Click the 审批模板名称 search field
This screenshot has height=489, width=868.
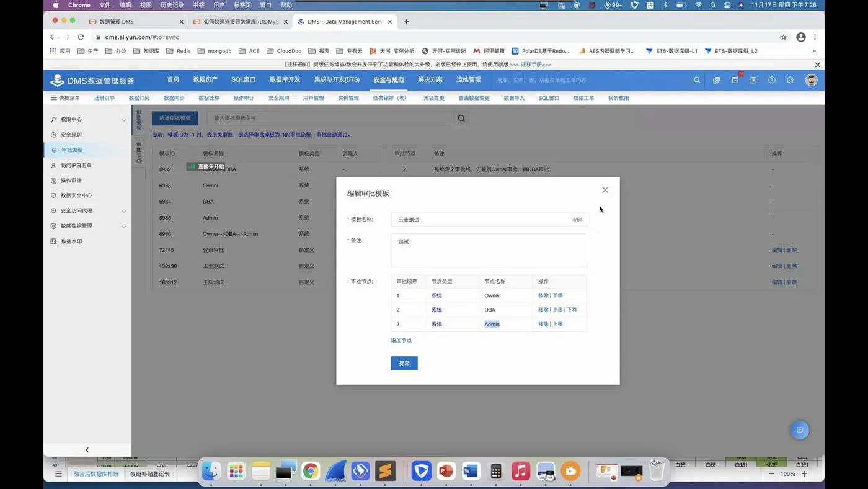click(330, 118)
